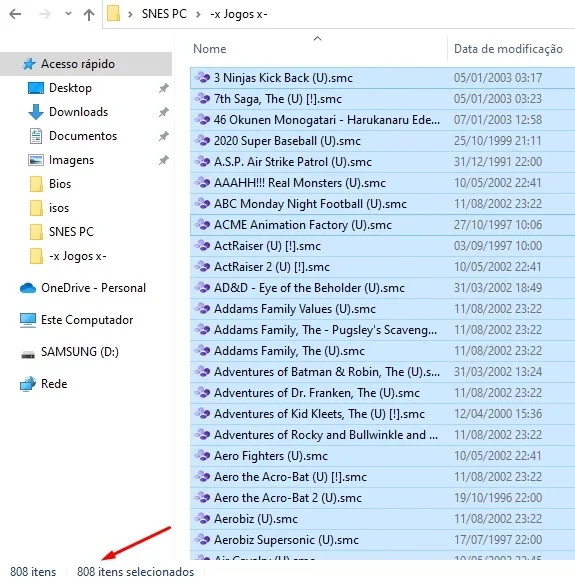The width and height of the screenshot is (575, 581).
Task: Open Rede network location
Action: click(54, 384)
